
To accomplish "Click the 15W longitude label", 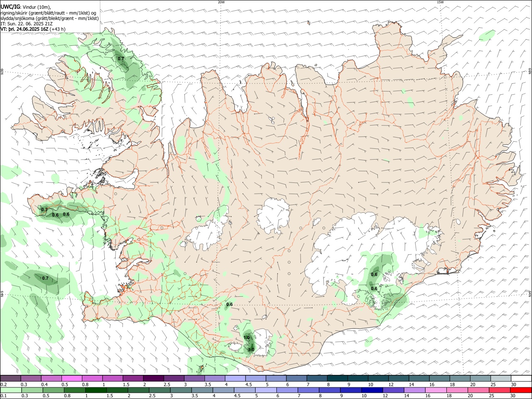I will point(440,2).
